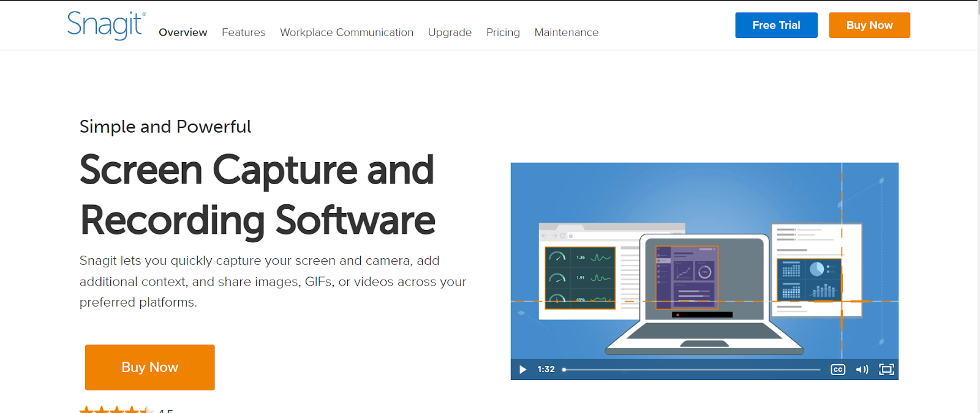Click the large orange Buy Now button
The image size is (980, 413).
[150, 367]
